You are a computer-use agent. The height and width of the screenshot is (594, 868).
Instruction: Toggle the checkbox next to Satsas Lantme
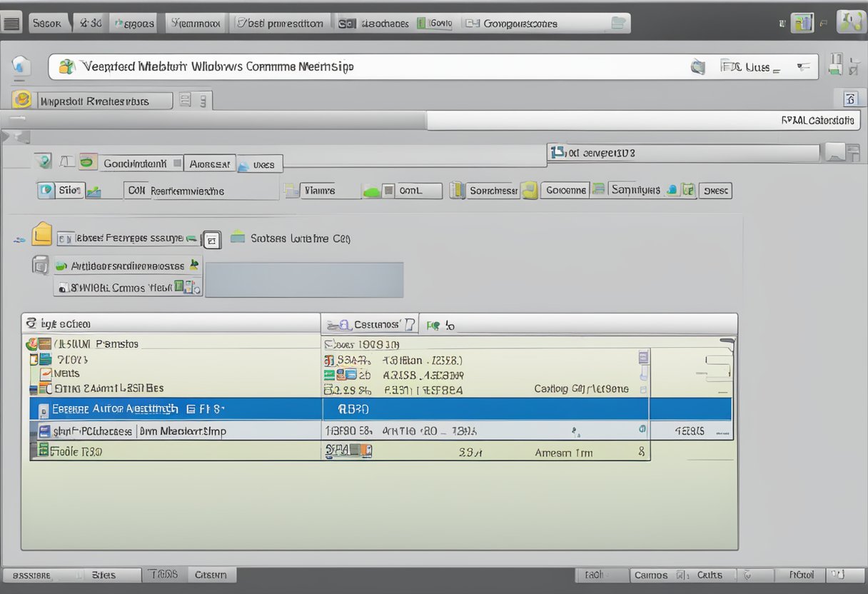point(211,240)
